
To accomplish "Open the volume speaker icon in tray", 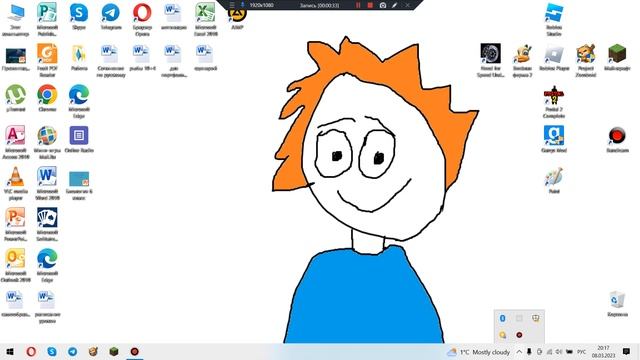I will [x=559, y=352].
